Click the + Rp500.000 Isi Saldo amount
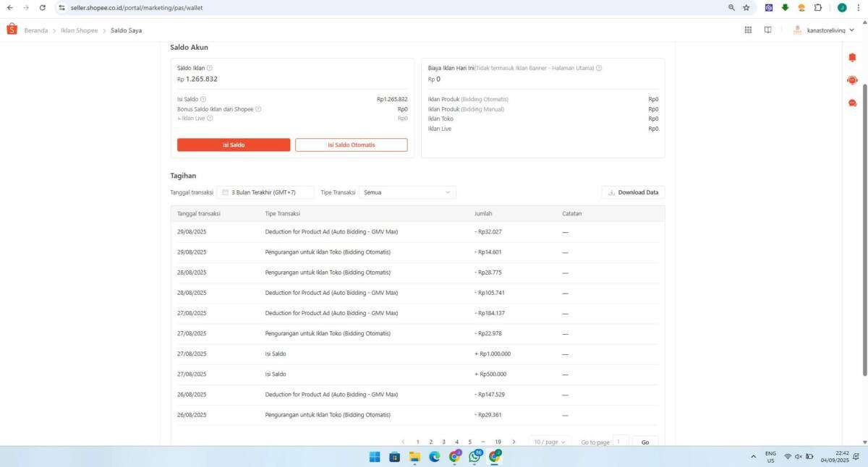 point(490,374)
